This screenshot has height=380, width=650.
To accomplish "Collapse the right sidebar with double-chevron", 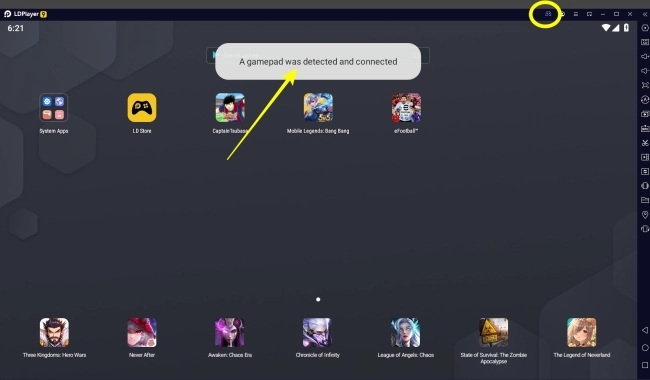I will (645, 14).
